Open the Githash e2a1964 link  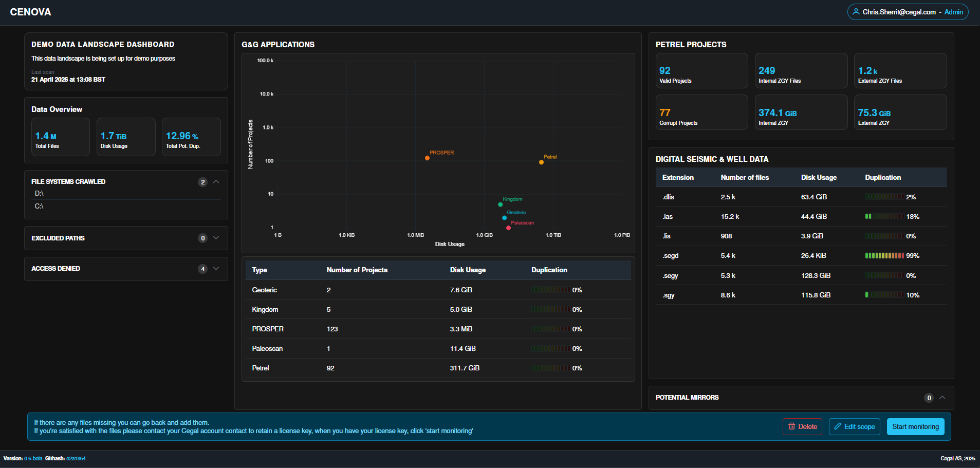76,458
